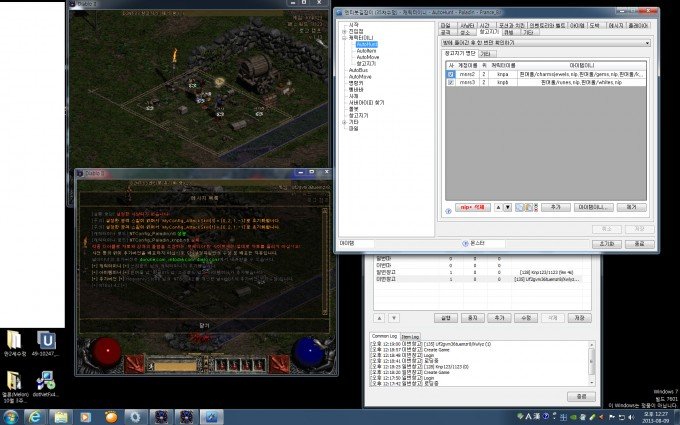Select the mors2 account name cell
This screenshot has width=680, height=425.
(467, 75)
